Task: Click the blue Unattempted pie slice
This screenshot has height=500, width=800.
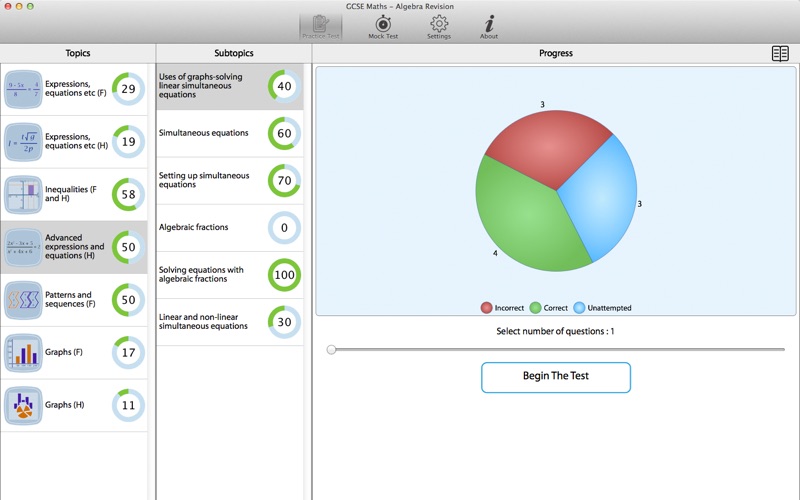Action: [602, 196]
